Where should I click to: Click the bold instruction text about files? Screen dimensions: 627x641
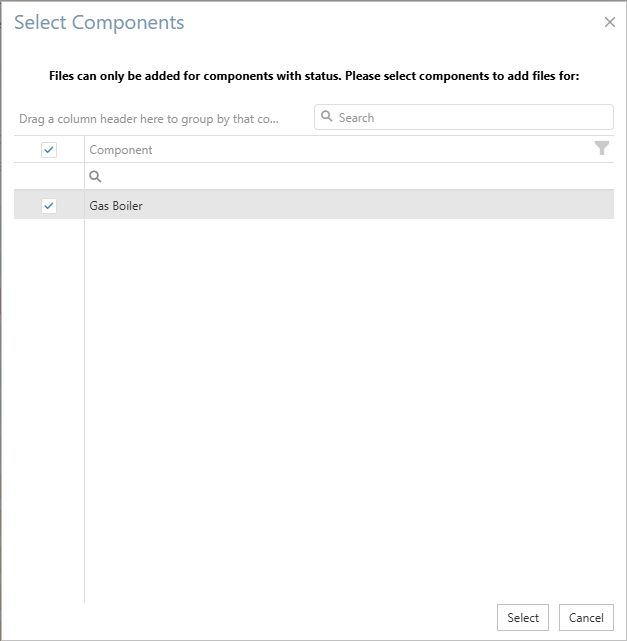(x=314, y=75)
